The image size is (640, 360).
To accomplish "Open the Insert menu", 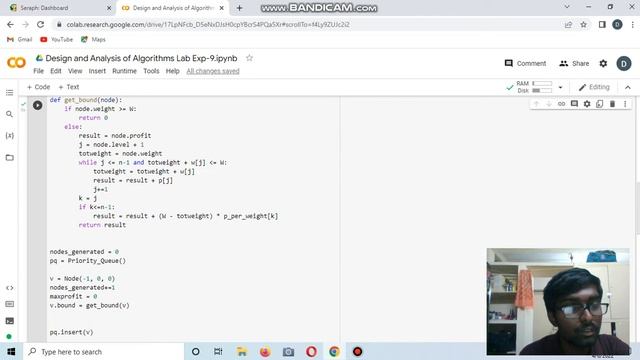I will pyautogui.click(x=97, y=71).
